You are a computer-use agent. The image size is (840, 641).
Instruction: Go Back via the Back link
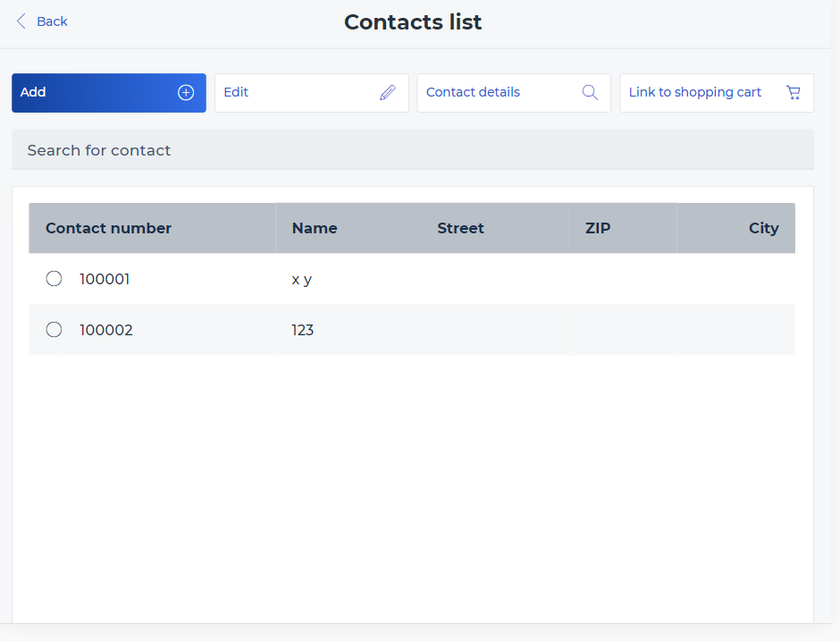(52, 21)
